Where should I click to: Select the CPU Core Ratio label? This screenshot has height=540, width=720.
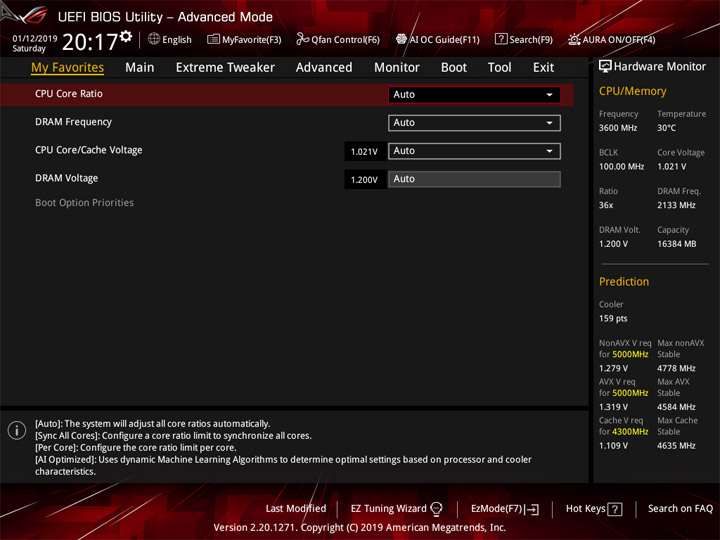tap(69, 94)
